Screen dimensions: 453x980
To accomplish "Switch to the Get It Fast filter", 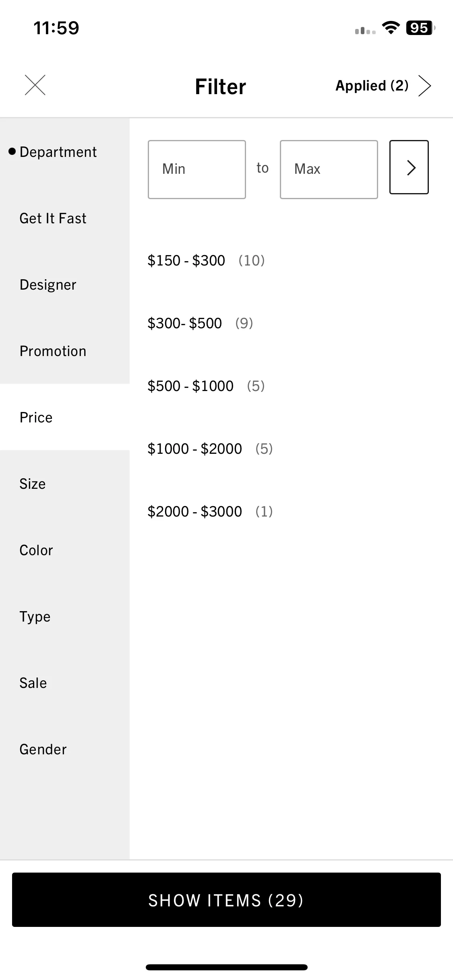I will pyautogui.click(x=65, y=218).
